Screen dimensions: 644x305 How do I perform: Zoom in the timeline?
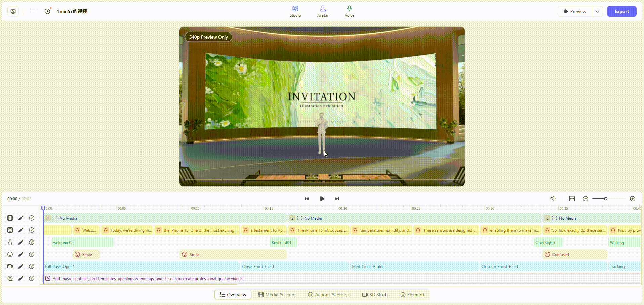tap(632, 199)
